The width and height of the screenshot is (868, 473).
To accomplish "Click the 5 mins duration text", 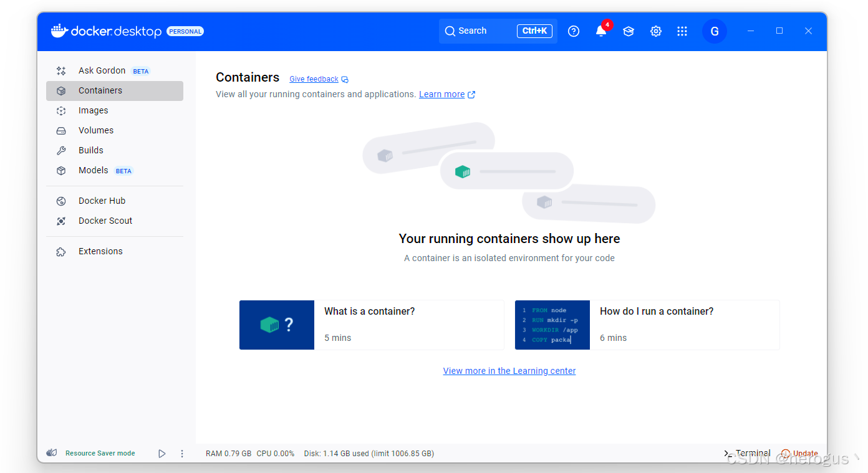I will [x=337, y=338].
